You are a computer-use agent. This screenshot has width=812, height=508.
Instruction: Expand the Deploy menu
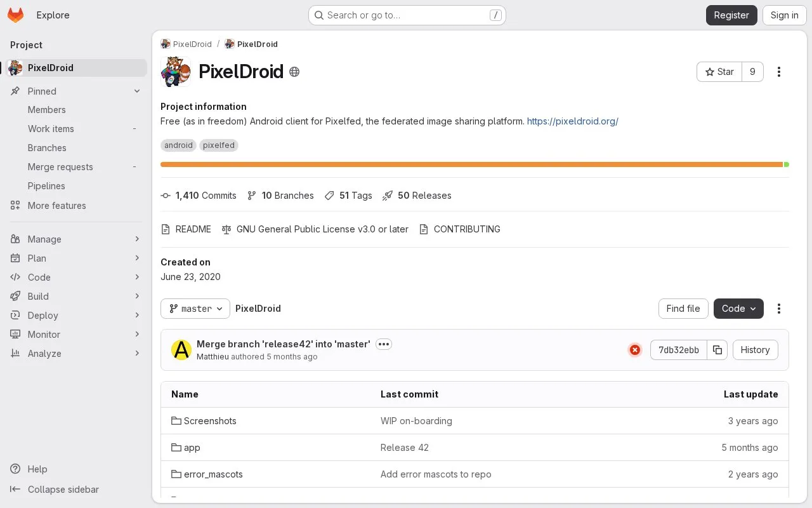point(76,316)
